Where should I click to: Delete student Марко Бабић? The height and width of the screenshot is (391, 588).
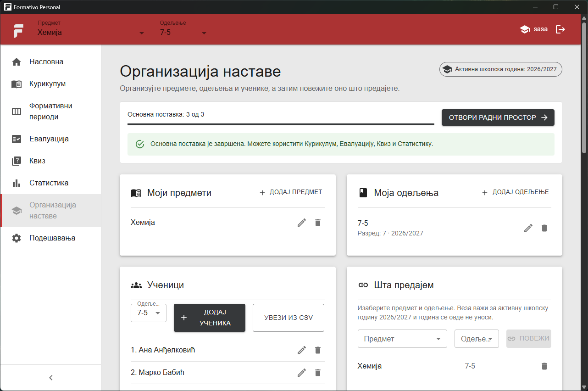(318, 373)
